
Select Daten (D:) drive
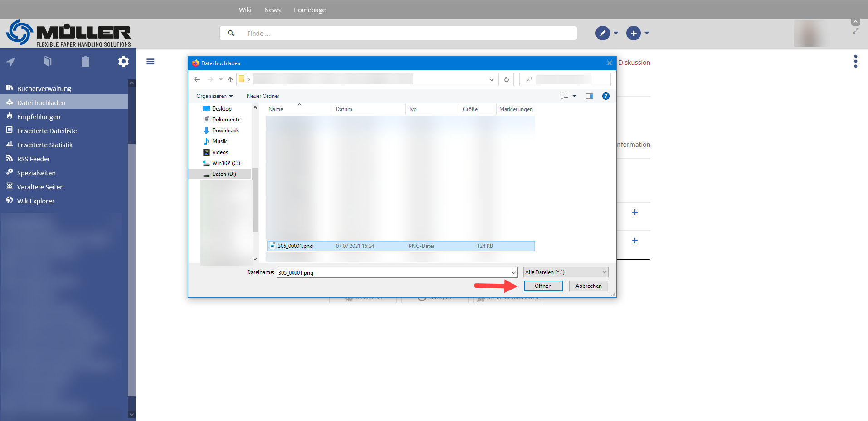pos(224,174)
